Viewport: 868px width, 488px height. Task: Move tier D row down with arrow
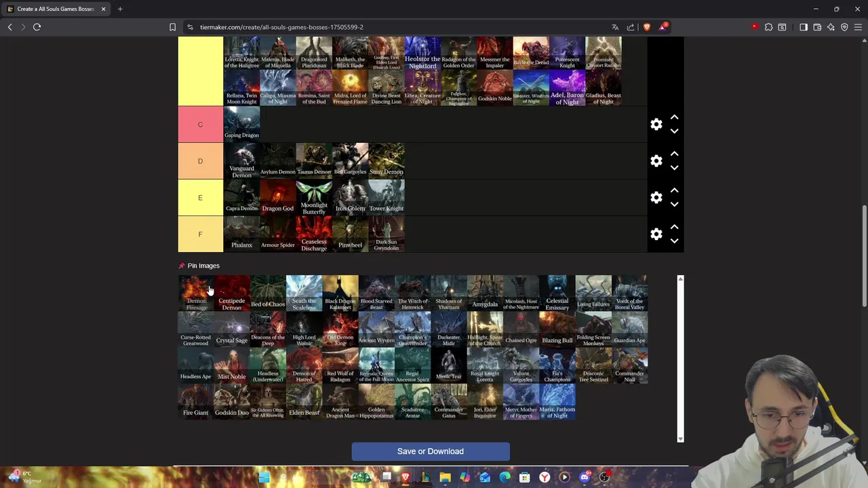[x=674, y=168]
